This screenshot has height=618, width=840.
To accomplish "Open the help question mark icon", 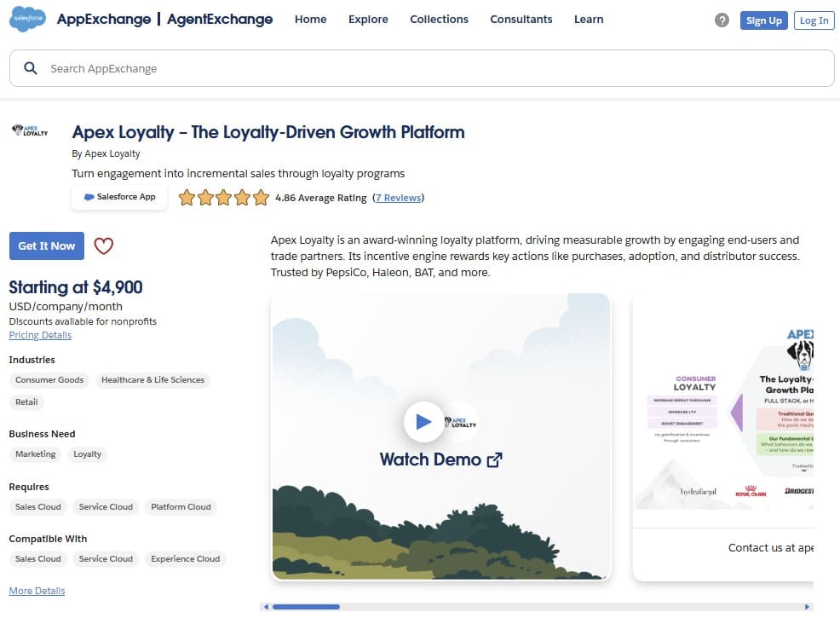I will (722, 20).
